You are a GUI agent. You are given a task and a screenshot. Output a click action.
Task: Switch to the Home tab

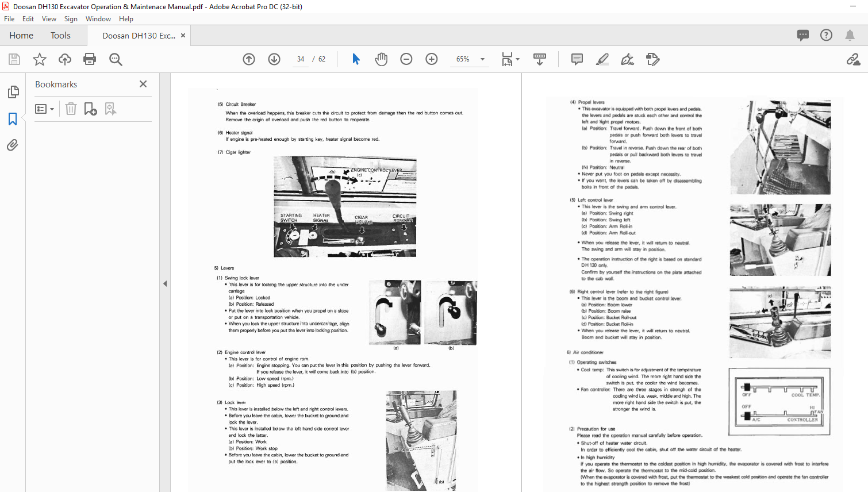click(21, 36)
